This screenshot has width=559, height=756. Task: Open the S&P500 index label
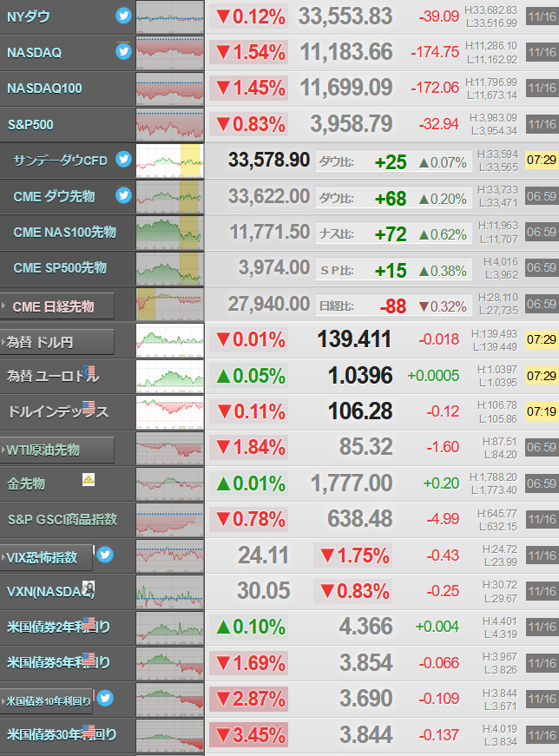[x=30, y=125]
